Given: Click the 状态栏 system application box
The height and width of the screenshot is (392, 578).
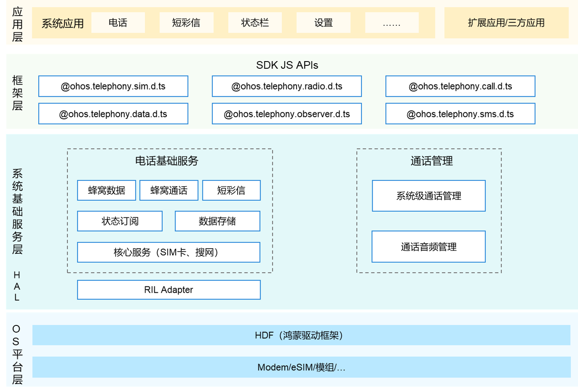Looking at the screenshot, I should (x=255, y=23).
